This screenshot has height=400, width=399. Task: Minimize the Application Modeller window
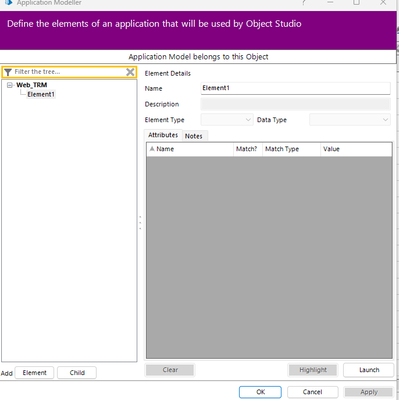click(x=330, y=2)
